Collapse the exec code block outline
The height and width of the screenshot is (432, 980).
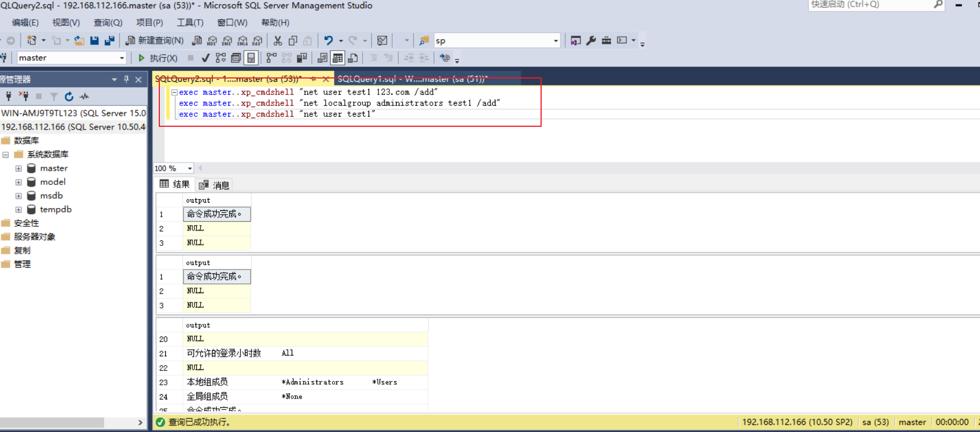[x=174, y=92]
